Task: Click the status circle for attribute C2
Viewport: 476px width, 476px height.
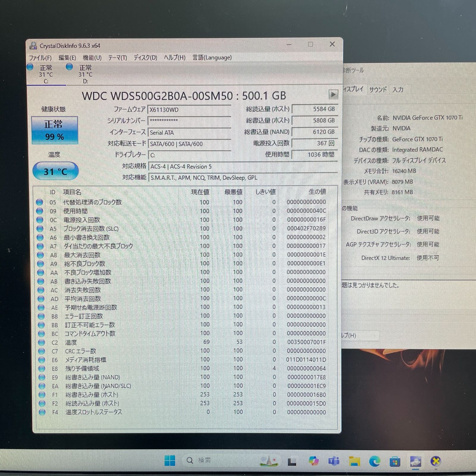Action: (42, 342)
